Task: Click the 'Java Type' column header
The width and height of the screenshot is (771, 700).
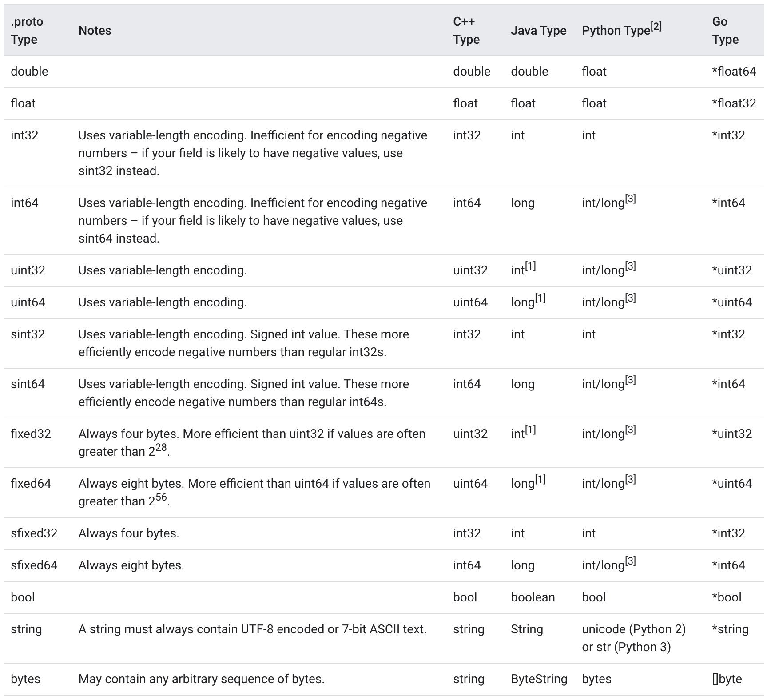Action: coord(538,31)
